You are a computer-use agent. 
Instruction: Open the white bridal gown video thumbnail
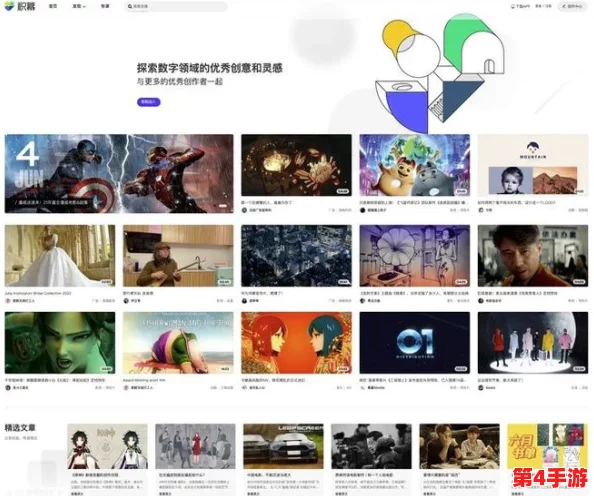point(60,256)
